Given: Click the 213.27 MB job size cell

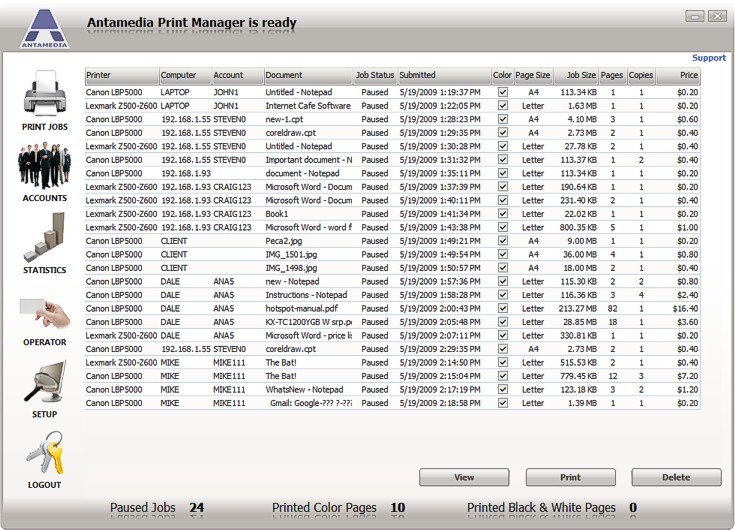Looking at the screenshot, I should [x=578, y=308].
